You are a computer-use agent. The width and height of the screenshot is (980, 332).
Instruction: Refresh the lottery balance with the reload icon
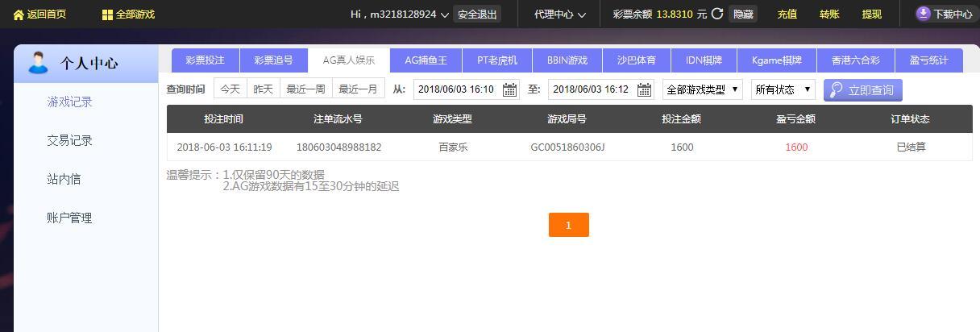(717, 14)
